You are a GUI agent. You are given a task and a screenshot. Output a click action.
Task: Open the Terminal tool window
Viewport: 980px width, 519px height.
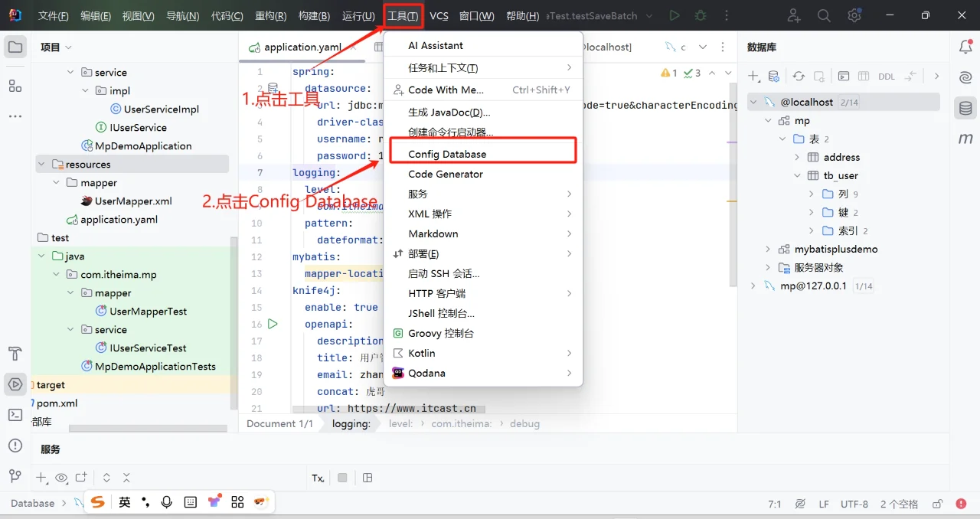[15, 415]
